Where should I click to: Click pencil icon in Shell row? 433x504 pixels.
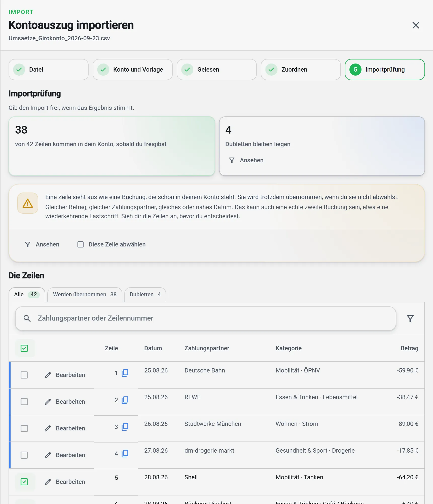coord(48,482)
